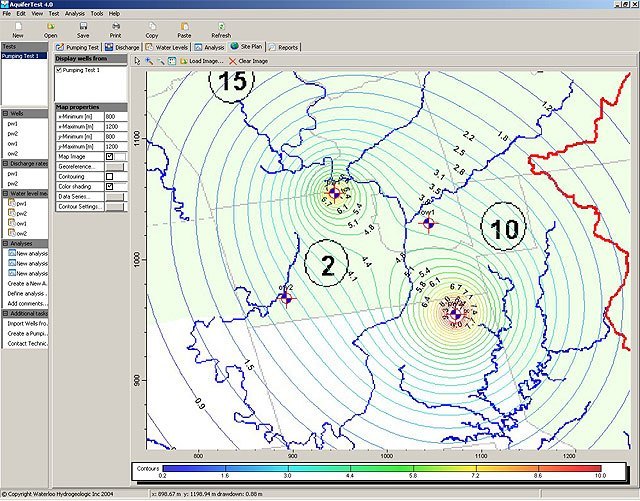The image size is (640, 501).
Task: Click the Data Series button
Action: click(114, 197)
